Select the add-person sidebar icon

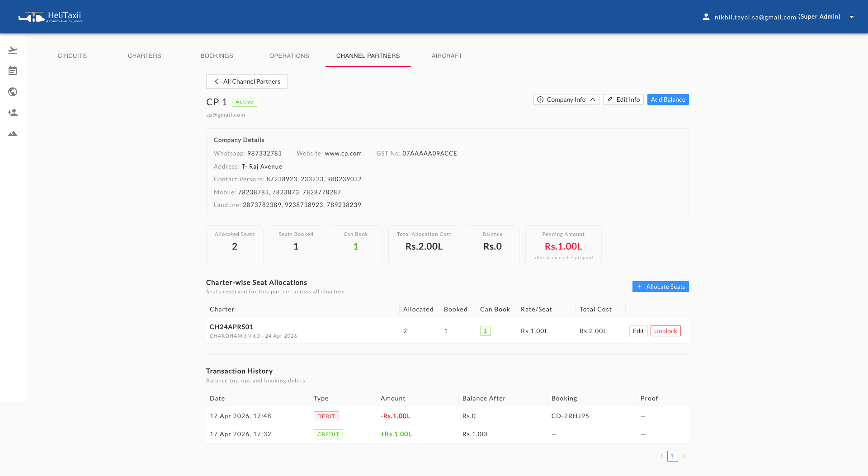13,113
